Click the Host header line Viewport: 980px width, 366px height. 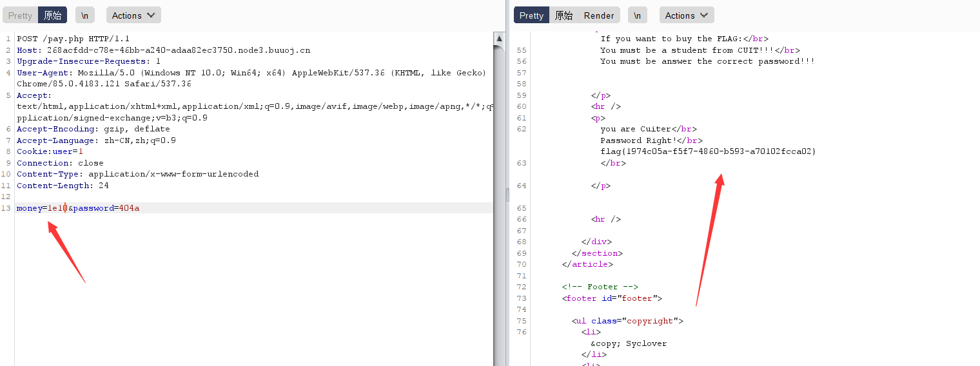[163, 50]
